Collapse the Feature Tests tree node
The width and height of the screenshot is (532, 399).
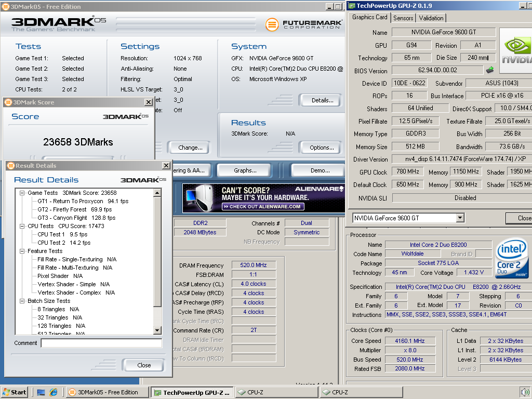[22, 251]
